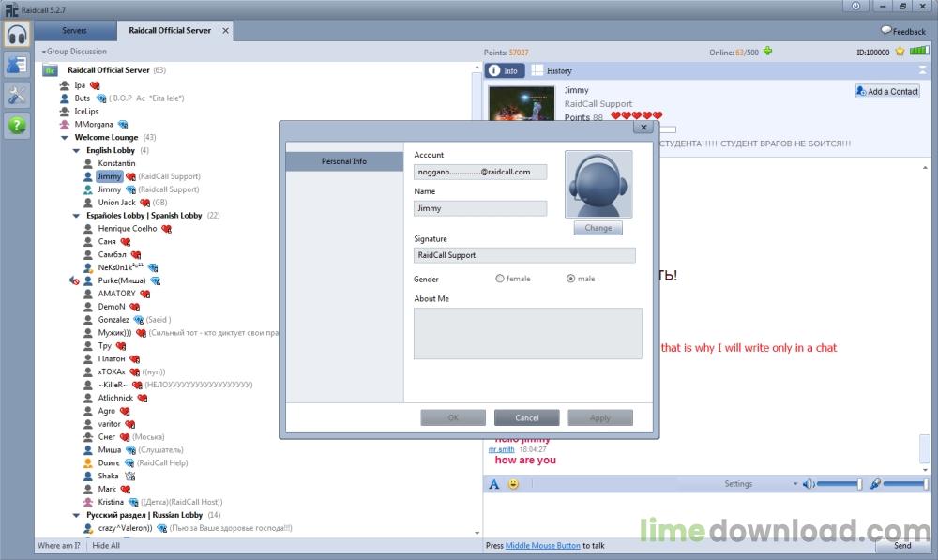
Task: Click Where am I? in status bar
Action: [x=58, y=546]
